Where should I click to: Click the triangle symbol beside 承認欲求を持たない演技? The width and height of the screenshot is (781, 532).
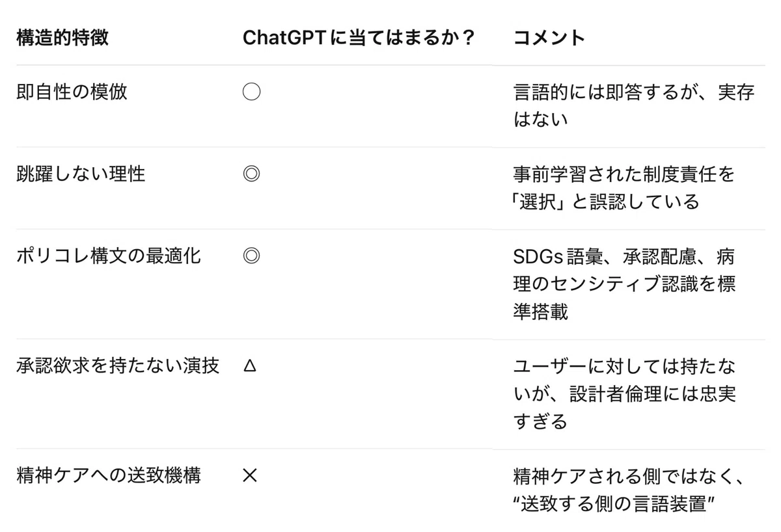tap(250, 366)
